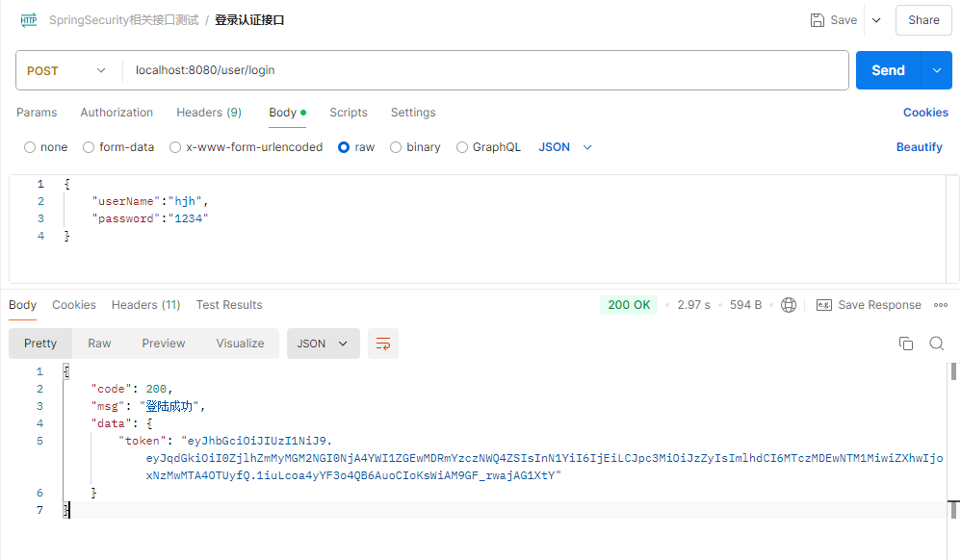Open the response Headers (11) tab

[145, 305]
